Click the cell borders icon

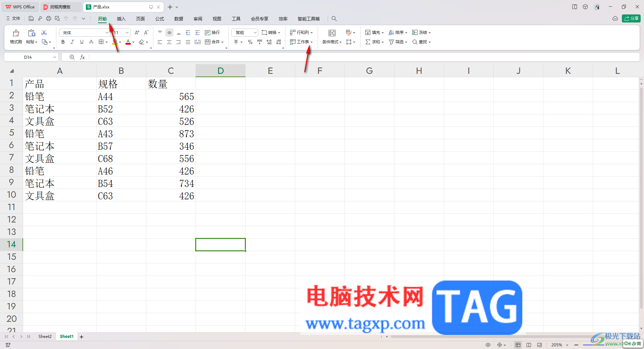(101, 42)
